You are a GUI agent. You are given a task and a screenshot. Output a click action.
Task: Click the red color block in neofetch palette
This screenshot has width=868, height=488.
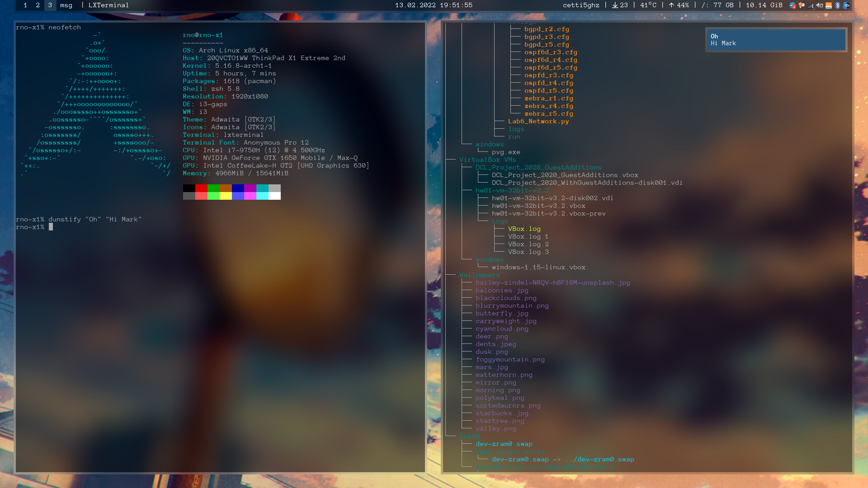201,188
